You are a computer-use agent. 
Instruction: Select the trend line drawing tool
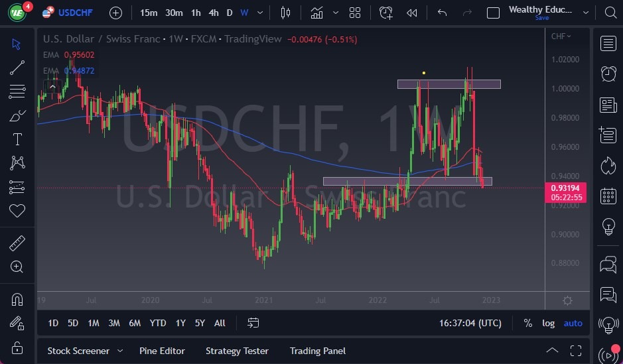17,68
